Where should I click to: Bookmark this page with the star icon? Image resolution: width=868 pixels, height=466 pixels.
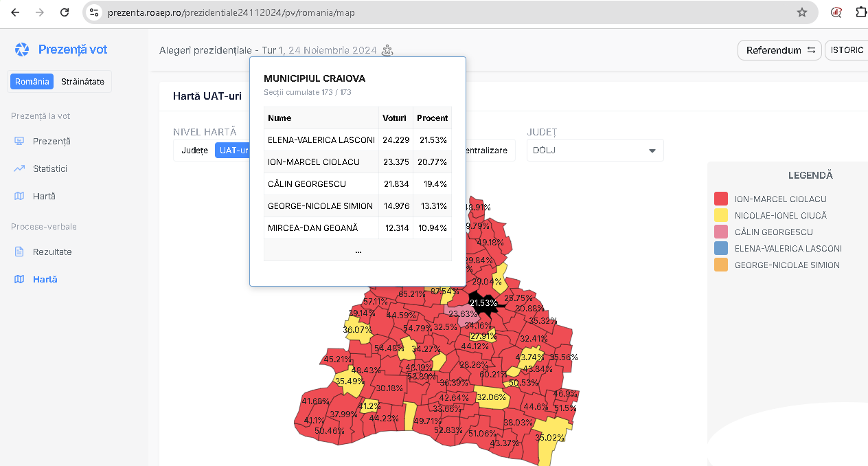(x=801, y=12)
